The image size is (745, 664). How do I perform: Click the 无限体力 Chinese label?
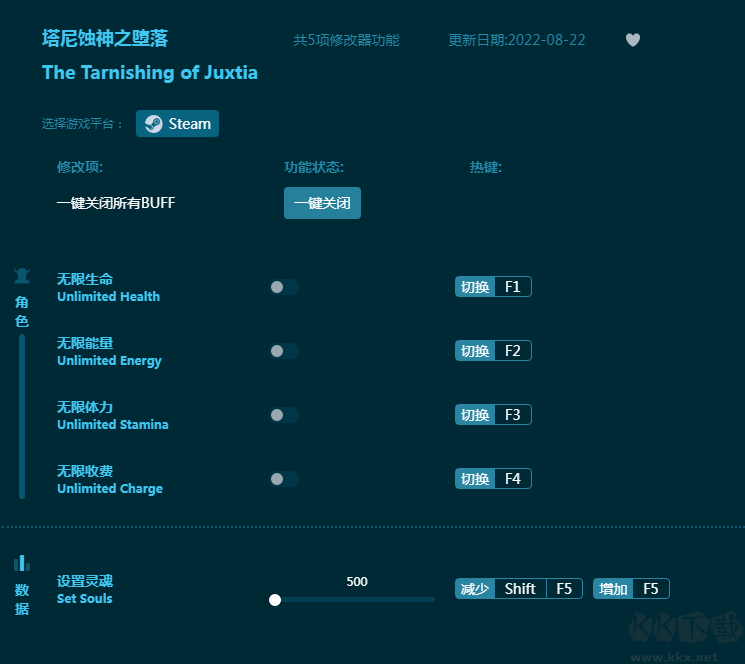click(85, 407)
